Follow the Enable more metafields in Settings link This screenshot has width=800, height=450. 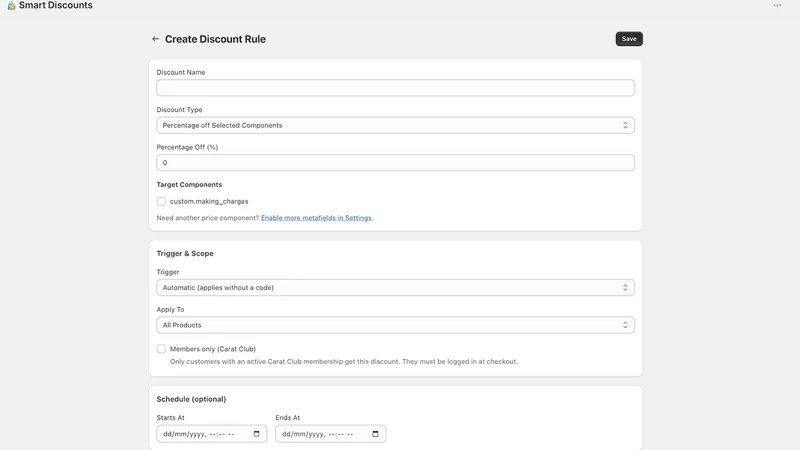pyautogui.click(x=316, y=218)
